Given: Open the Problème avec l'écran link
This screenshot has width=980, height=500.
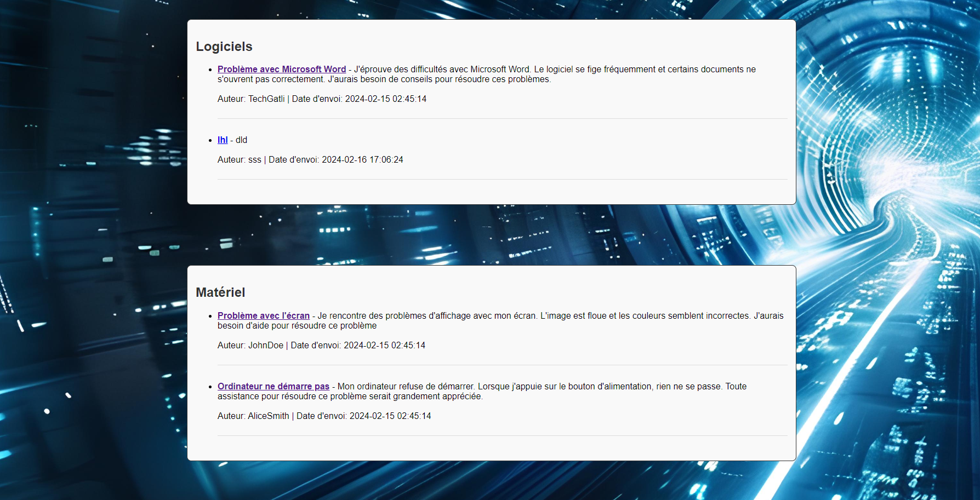Looking at the screenshot, I should pyautogui.click(x=263, y=315).
